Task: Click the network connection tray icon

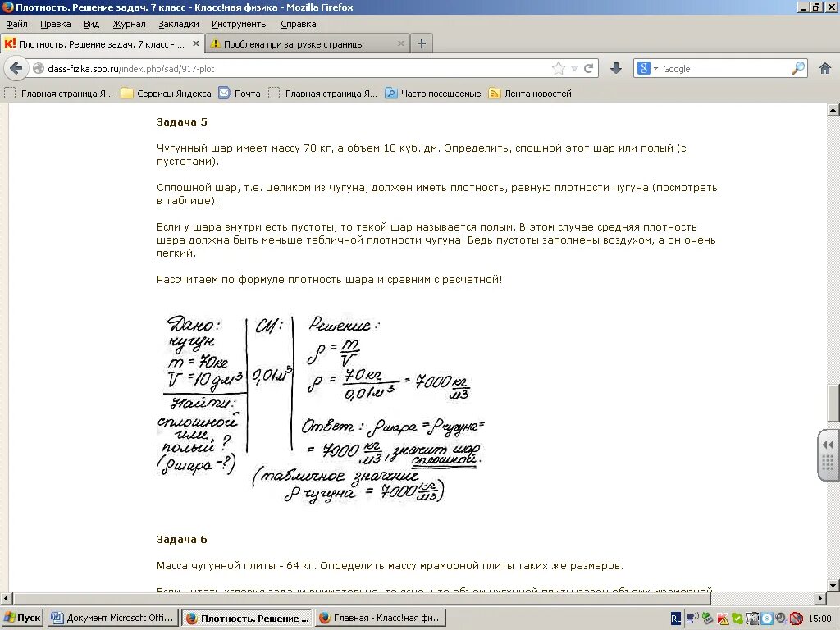Action: click(x=692, y=619)
